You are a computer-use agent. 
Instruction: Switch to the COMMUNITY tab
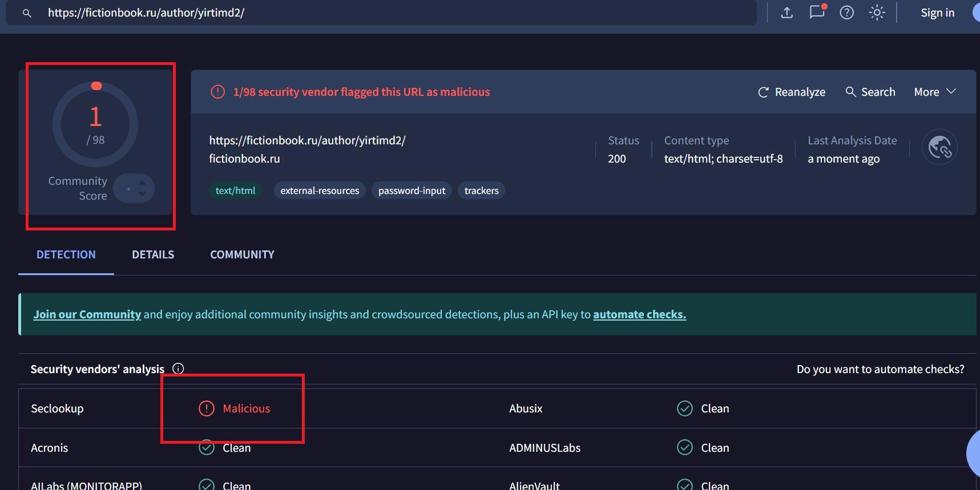click(242, 254)
